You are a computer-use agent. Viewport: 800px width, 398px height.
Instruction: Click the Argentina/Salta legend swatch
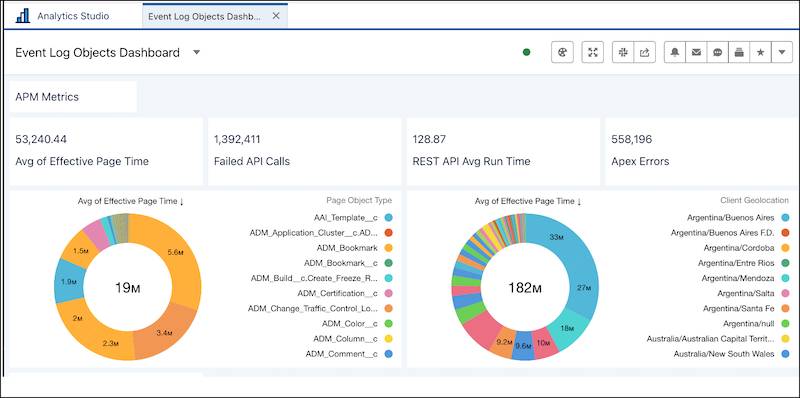point(785,293)
